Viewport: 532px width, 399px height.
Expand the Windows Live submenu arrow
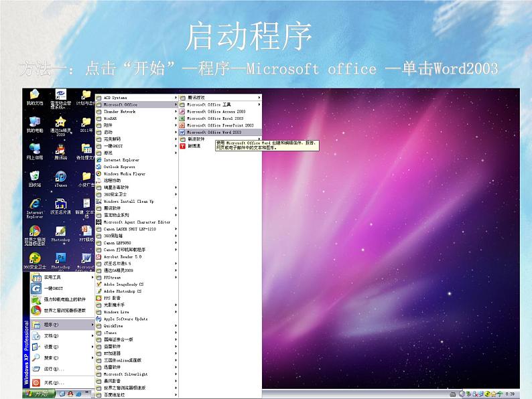pos(176,312)
